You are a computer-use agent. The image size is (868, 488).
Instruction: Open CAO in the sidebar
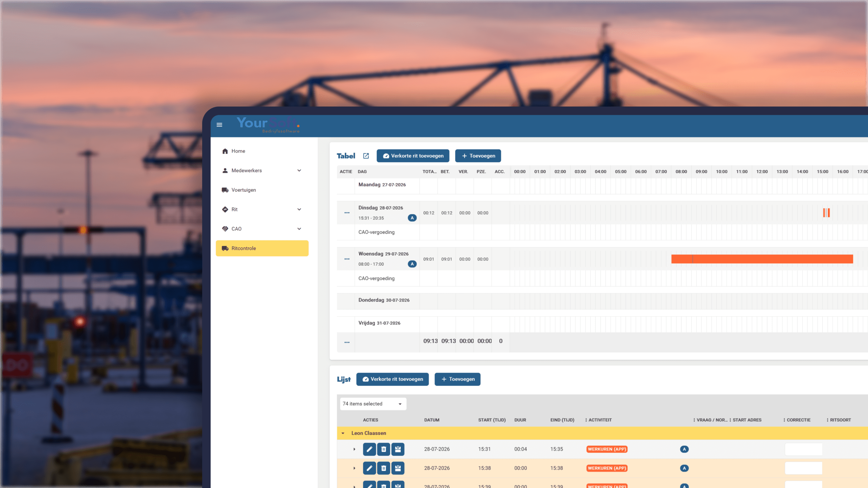pos(262,229)
